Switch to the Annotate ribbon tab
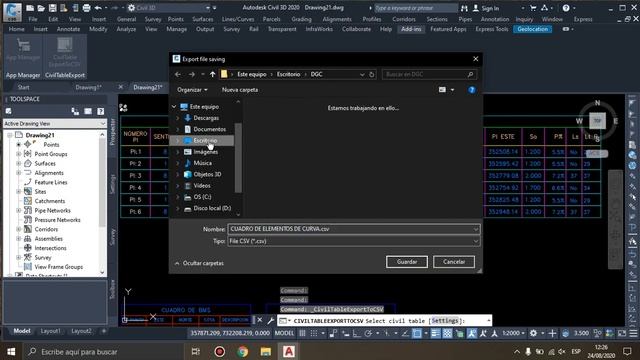 (x=68, y=29)
